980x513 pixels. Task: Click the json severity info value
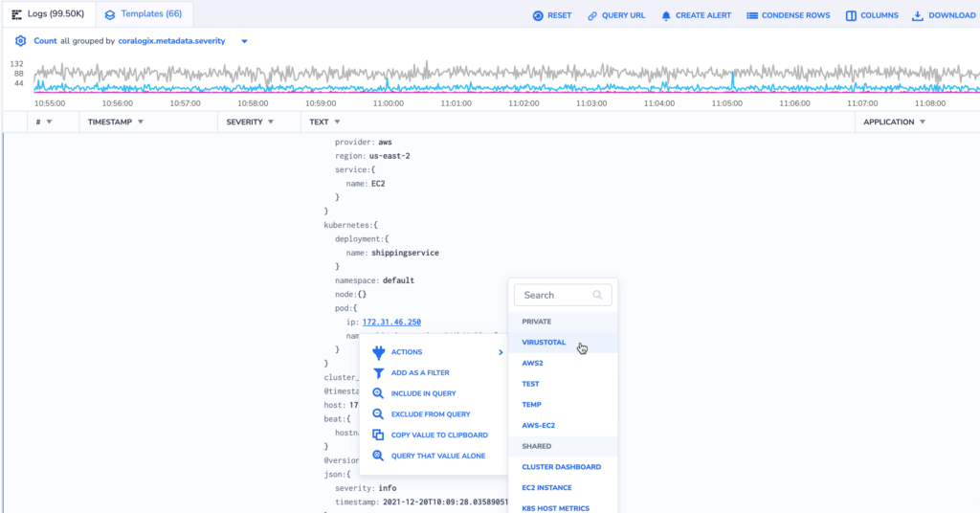(x=387, y=488)
